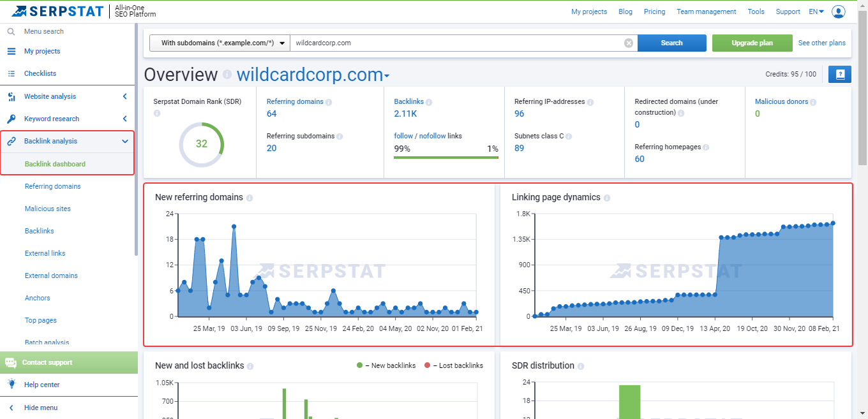
Task: Open the Contact support chat icon
Action: pyautogui.click(x=10, y=362)
